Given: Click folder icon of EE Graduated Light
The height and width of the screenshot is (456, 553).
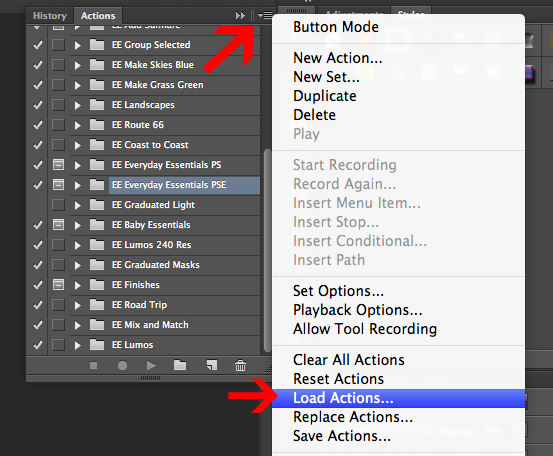Looking at the screenshot, I should pyautogui.click(x=97, y=205).
